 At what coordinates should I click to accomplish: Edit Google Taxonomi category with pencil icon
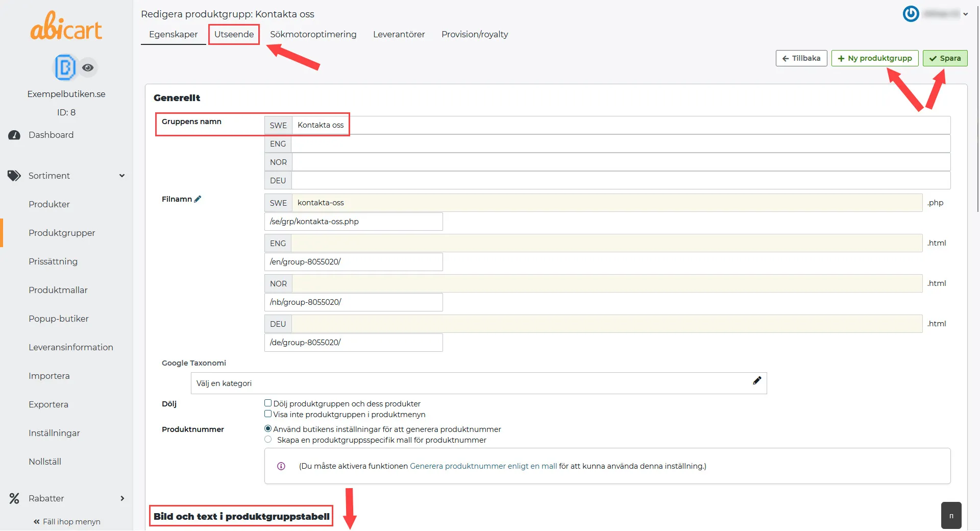click(x=757, y=380)
